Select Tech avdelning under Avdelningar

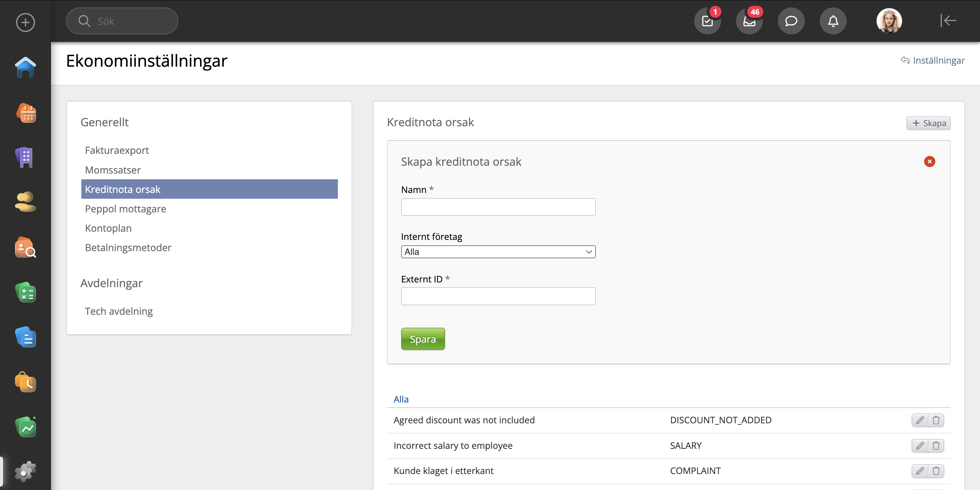(x=119, y=311)
